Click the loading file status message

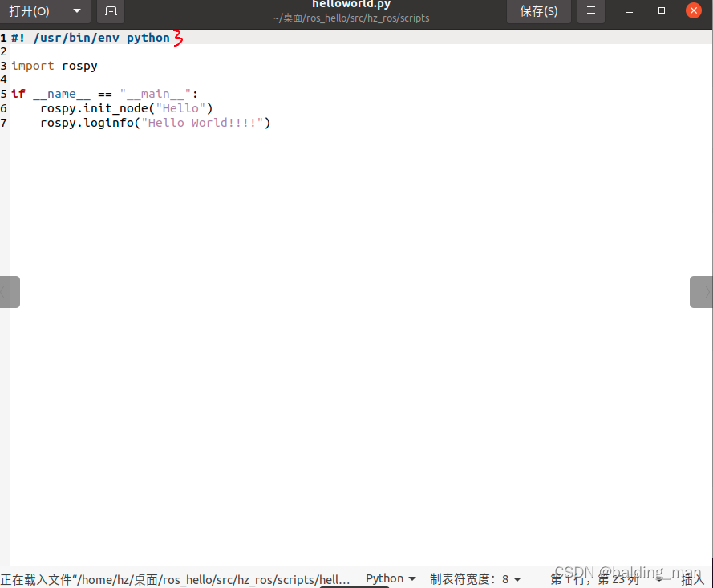(x=175, y=580)
